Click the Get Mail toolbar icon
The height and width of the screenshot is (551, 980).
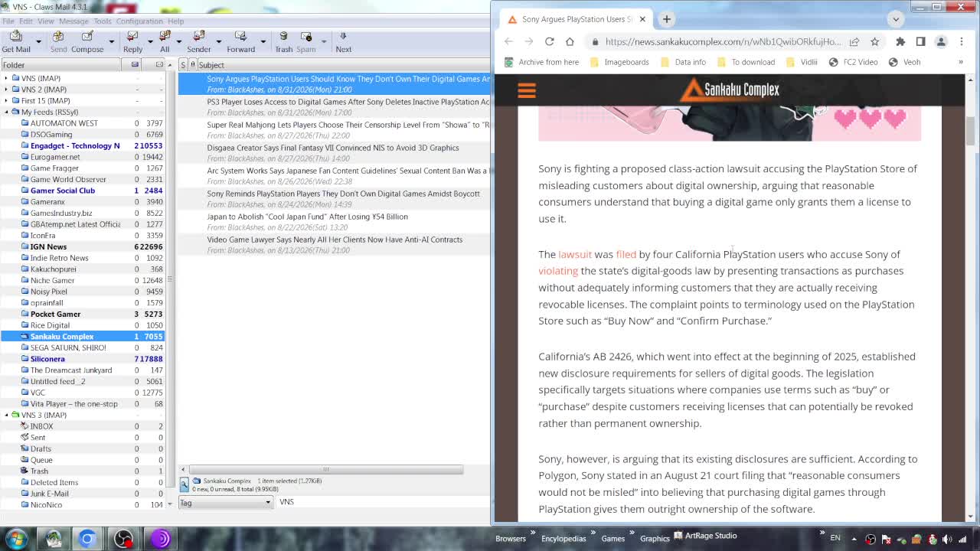point(16,37)
